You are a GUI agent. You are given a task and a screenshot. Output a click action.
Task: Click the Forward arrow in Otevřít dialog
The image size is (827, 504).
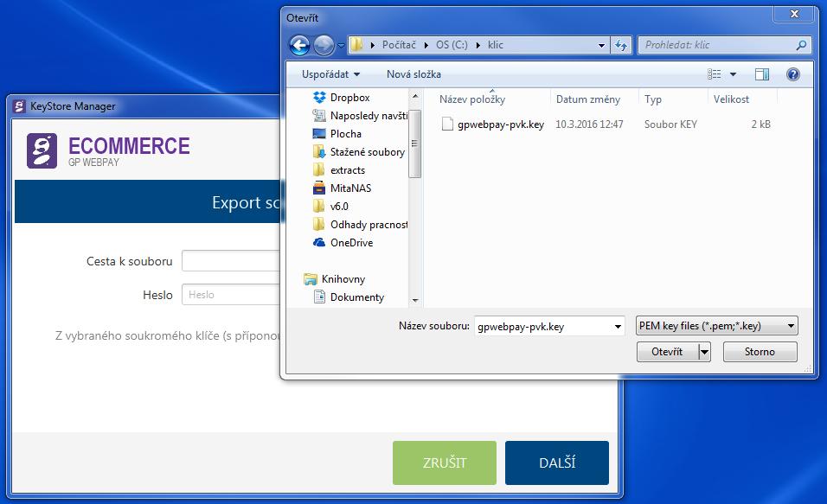pos(324,45)
